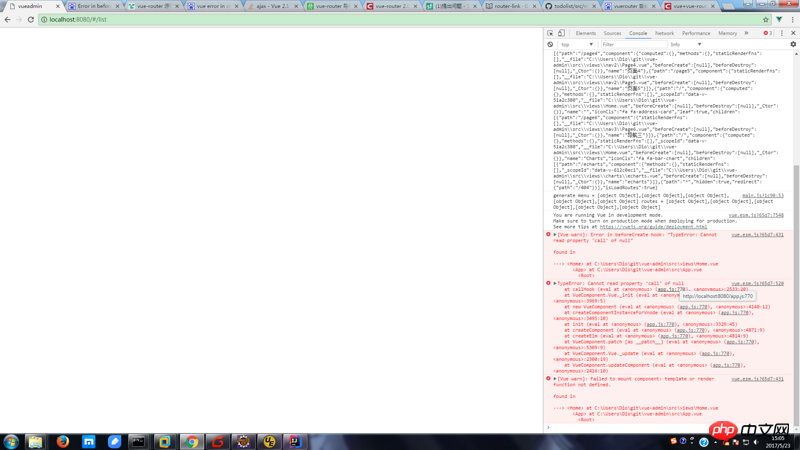Switch to the 'Error in before' browser tab
The width and height of the screenshot is (800, 450).
(x=93, y=6)
